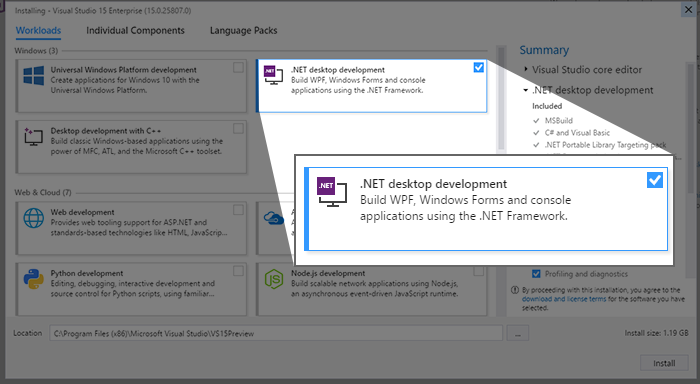This screenshot has height=384, width=700.
Task: Click the Desktop development with C++ icon
Action: click(33, 137)
